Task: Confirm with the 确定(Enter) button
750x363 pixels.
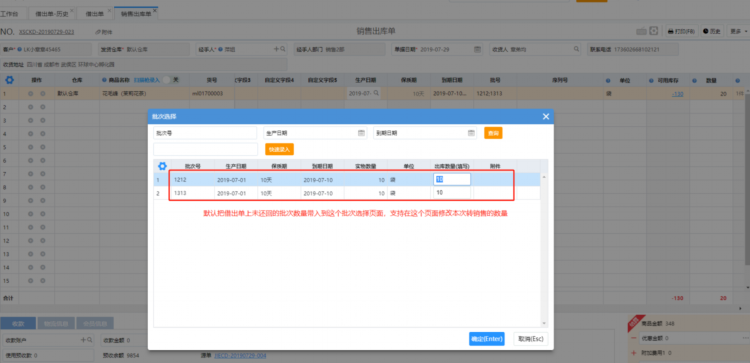Action: [x=486, y=339]
